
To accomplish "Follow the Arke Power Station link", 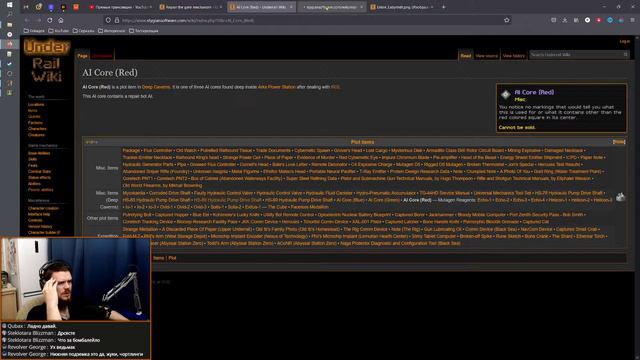I will [x=276, y=87].
